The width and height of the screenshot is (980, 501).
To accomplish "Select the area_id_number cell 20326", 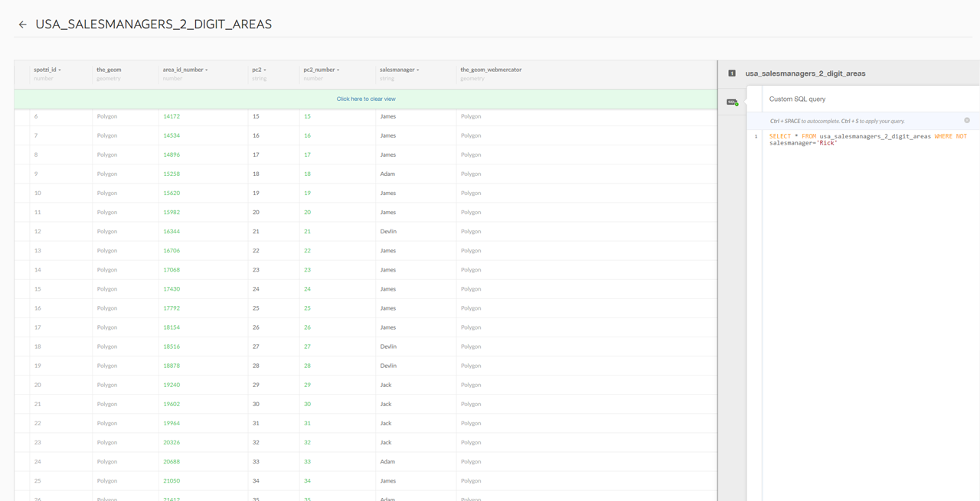I will pyautogui.click(x=171, y=442).
